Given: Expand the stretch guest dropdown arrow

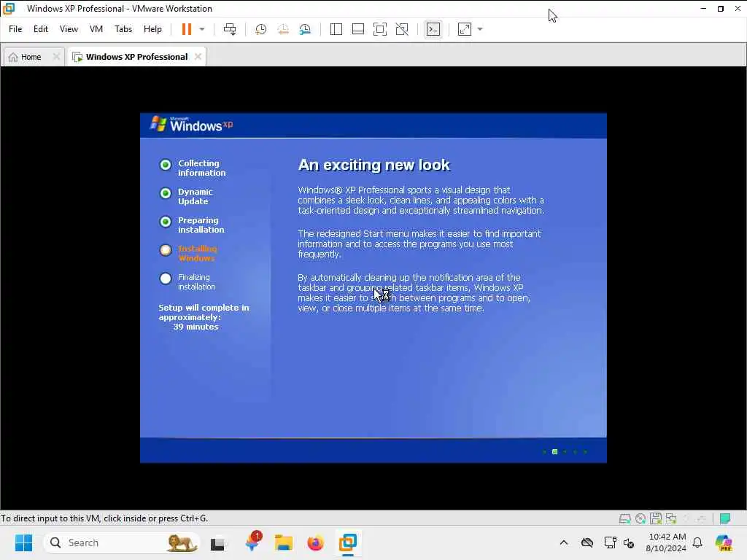Looking at the screenshot, I should coord(480,29).
